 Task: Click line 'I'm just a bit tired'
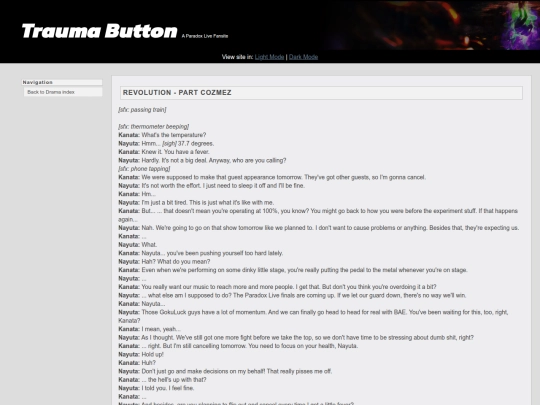pyautogui.click(x=196, y=202)
